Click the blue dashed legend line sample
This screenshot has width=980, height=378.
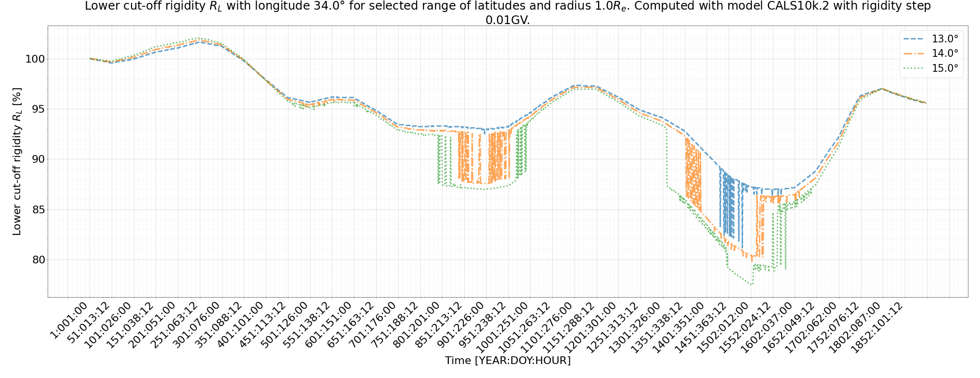914,39
